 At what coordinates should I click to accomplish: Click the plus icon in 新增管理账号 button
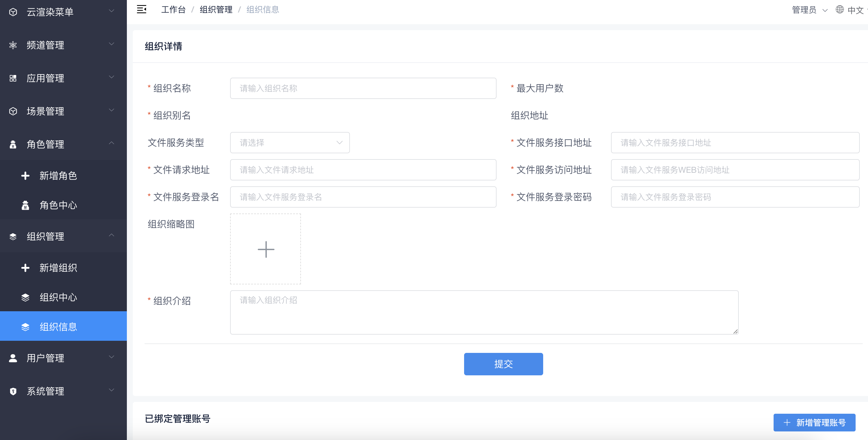[x=787, y=423]
